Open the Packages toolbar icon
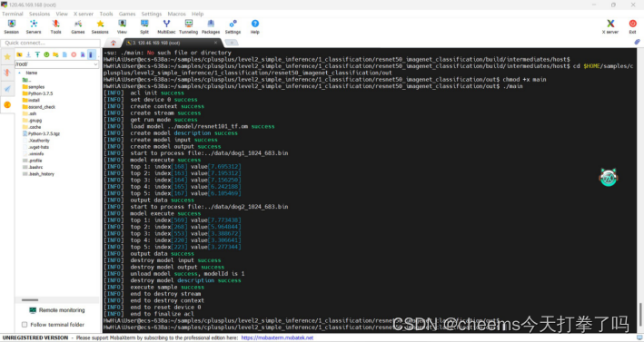 point(211,26)
